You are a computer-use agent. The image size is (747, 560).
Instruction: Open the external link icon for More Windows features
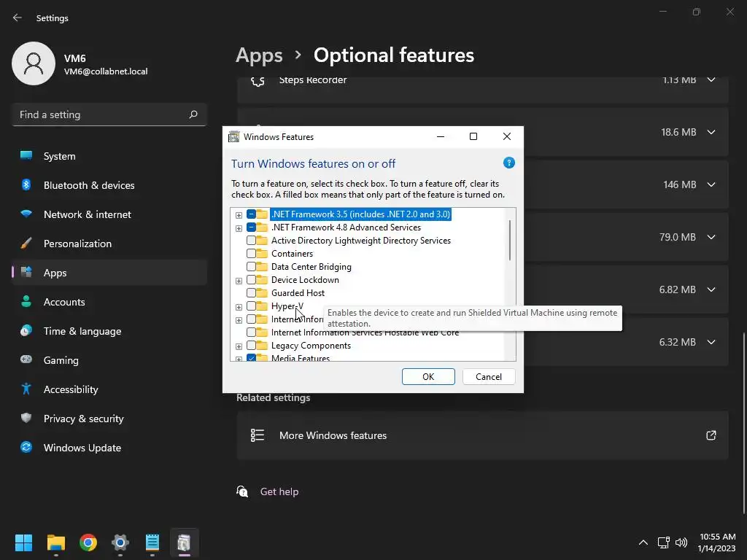[711, 435]
